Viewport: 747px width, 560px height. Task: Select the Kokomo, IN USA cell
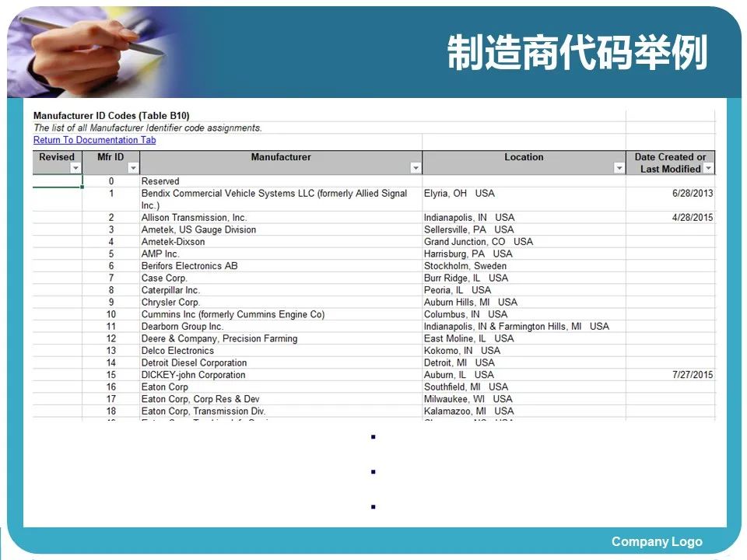[524, 351]
